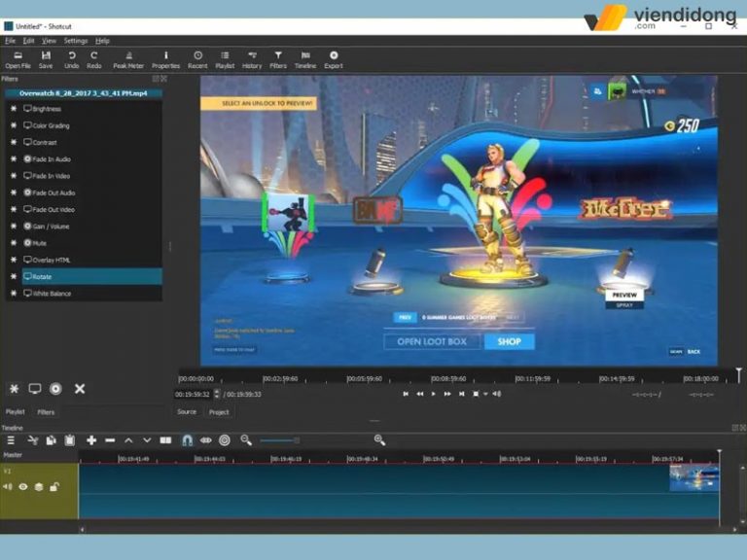Click the Open File toolbar icon
The height and width of the screenshot is (560, 747).
(18, 60)
